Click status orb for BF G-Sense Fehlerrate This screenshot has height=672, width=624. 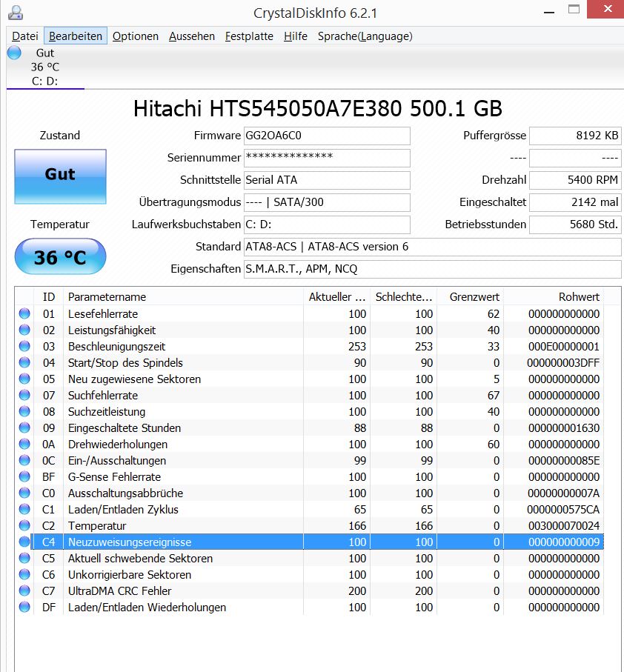[x=24, y=476]
